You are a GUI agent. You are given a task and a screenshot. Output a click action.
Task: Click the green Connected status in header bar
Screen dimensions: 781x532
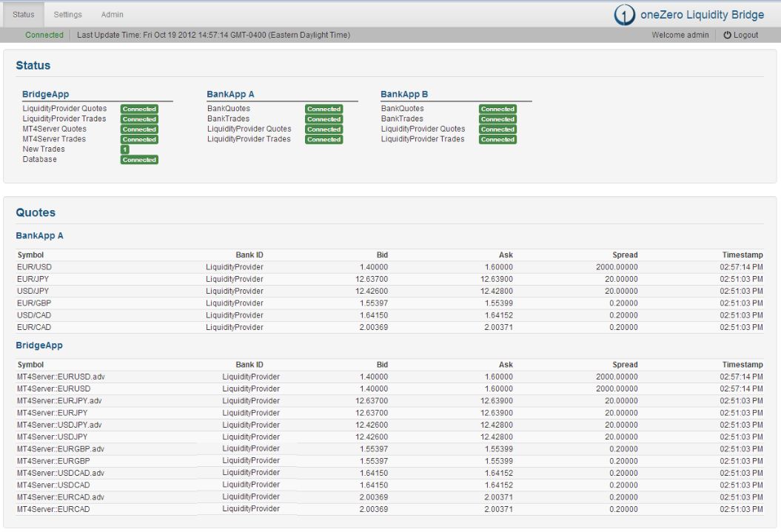coord(44,36)
